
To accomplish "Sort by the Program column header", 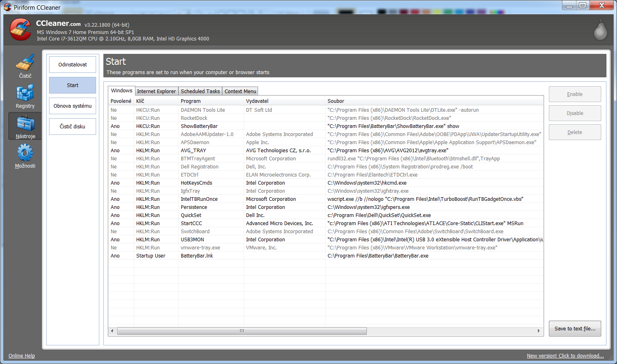I will pyautogui.click(x=211, y=101).
